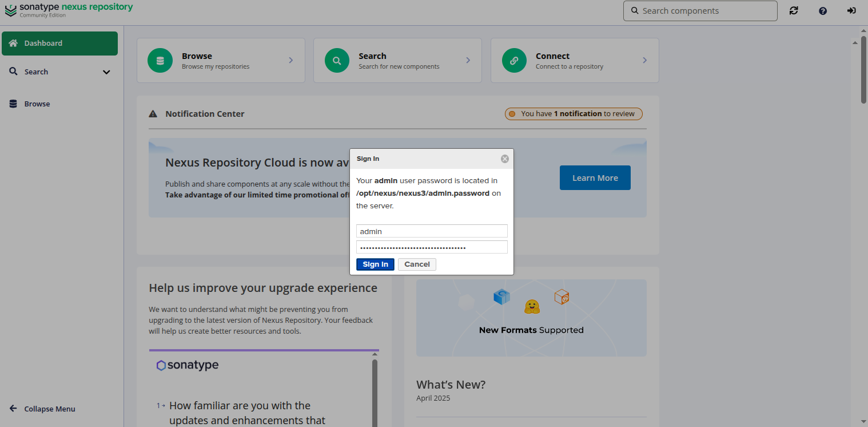Click the sign-in arrow icon in header

pyautogui.click(x=851, y=11)
